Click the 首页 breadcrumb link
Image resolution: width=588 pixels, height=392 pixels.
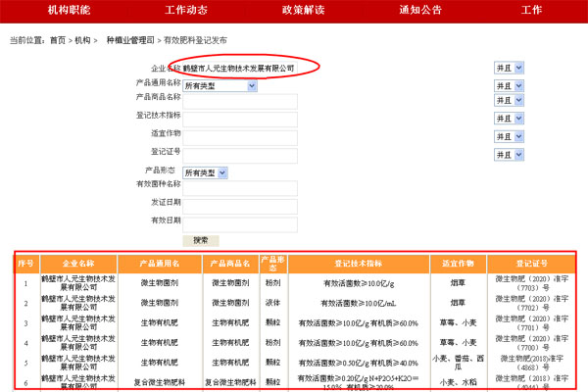[x=58, y=40]
